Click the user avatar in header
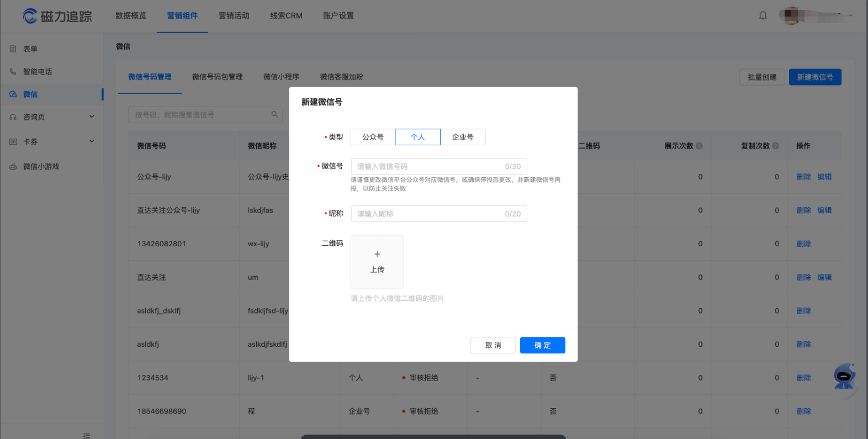The image size is (868, 439). coord(792,15)
